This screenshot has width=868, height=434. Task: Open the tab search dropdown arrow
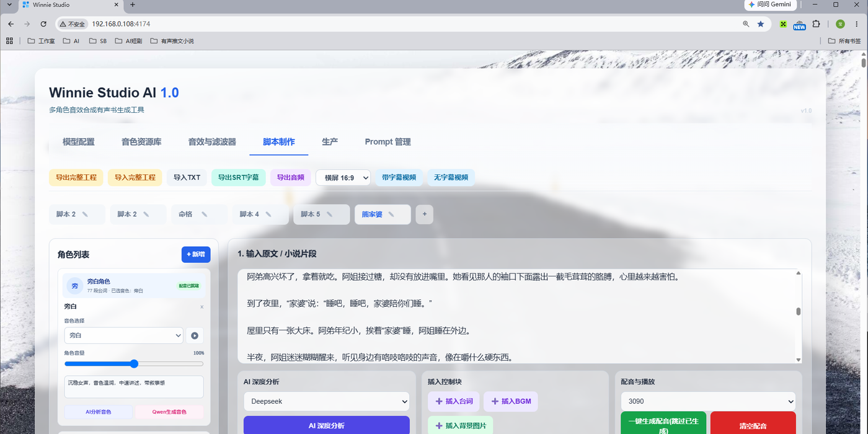pyautogui.click(x=9, y=4)
